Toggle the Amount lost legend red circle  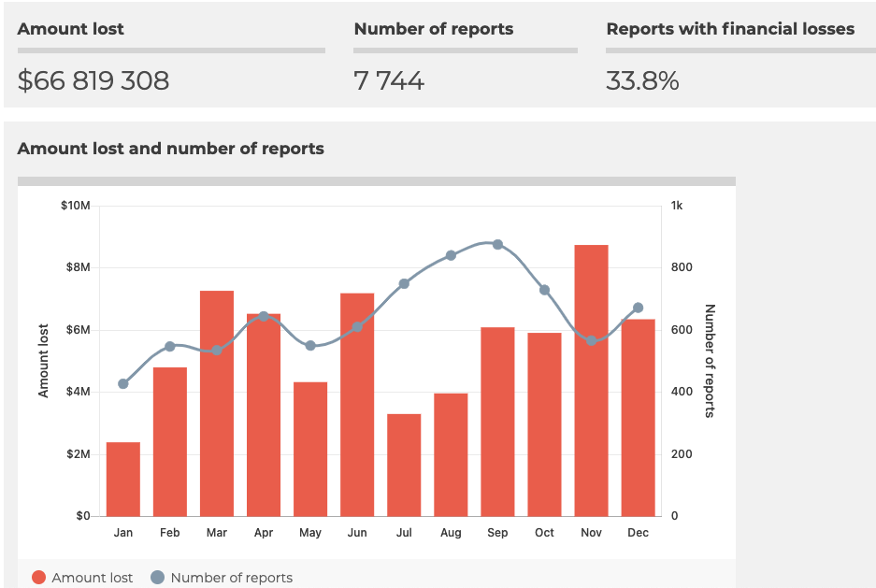(x=38, y=578)
